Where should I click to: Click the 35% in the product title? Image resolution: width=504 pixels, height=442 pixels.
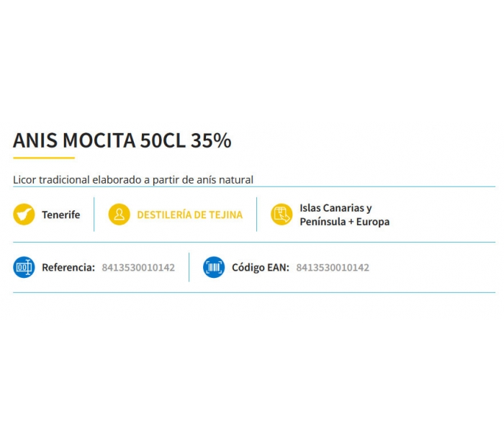coord(211,140)
